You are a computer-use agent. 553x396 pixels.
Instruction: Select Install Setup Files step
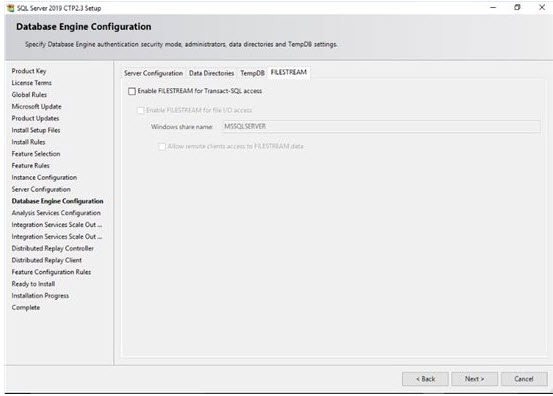(36, 130)
